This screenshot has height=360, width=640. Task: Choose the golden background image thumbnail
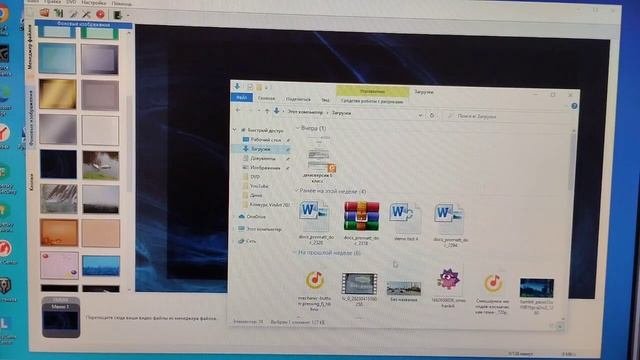(58, 94)
